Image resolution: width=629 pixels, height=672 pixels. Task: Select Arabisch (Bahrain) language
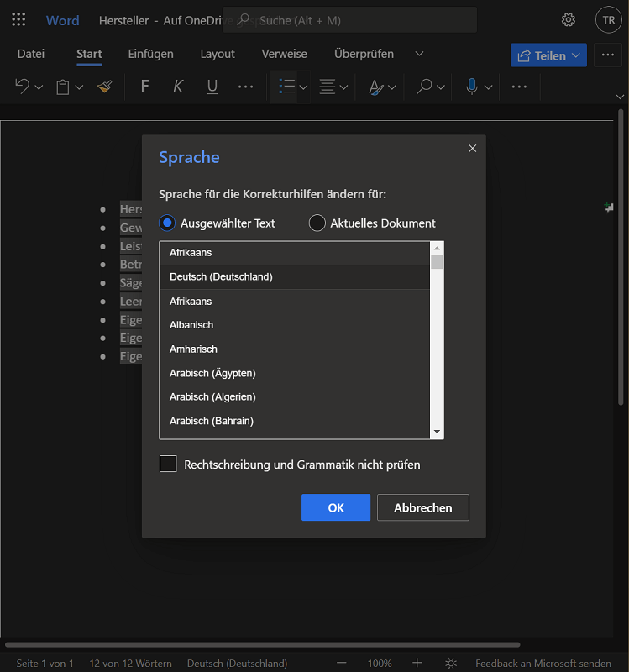(x=295, y=421)
